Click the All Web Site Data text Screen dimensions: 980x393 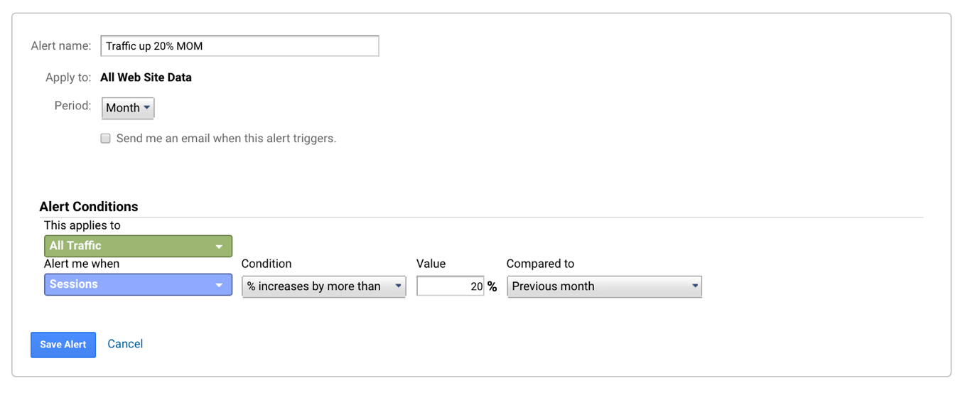click(x=146, y=77)
